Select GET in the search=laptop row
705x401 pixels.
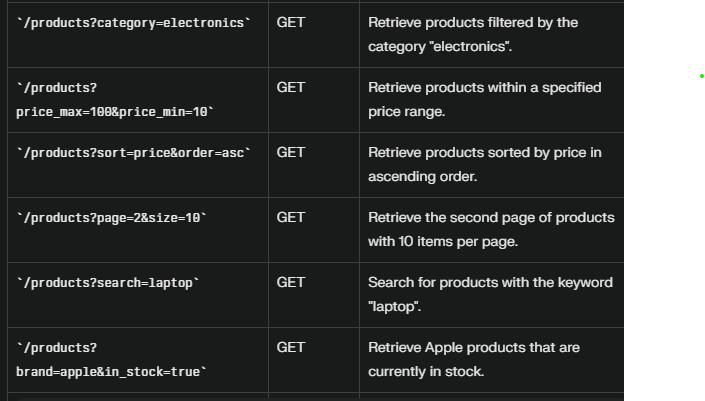coord(291,282)
